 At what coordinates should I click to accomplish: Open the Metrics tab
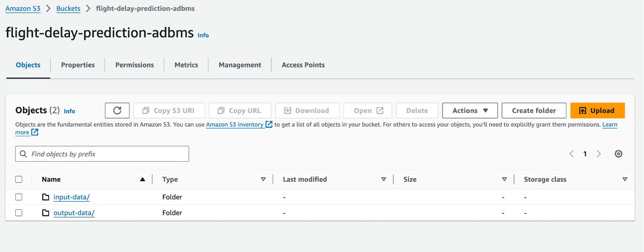tap(186, 65)
